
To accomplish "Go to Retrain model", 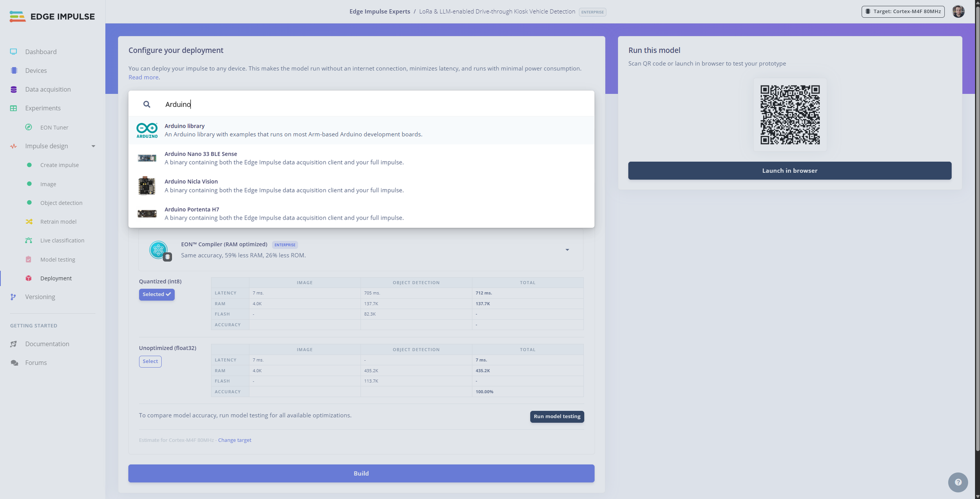I will [x=58, y=222].
